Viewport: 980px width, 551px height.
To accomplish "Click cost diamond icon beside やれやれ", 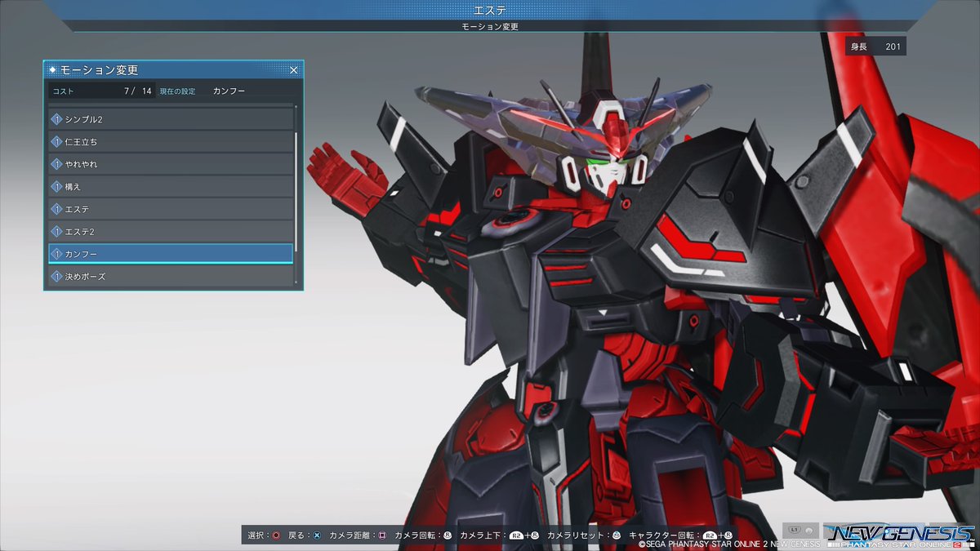I will point(56,164).
